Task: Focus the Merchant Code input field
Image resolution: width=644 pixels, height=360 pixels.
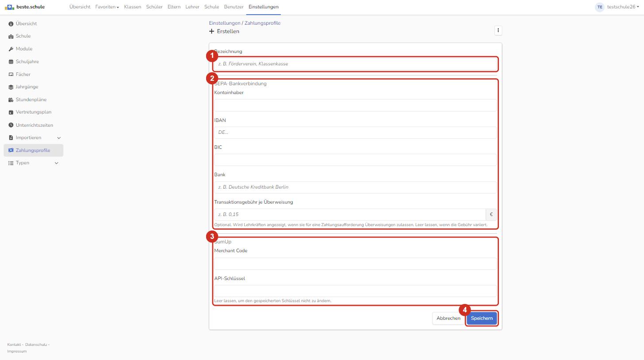Action: tap(355, 264)
